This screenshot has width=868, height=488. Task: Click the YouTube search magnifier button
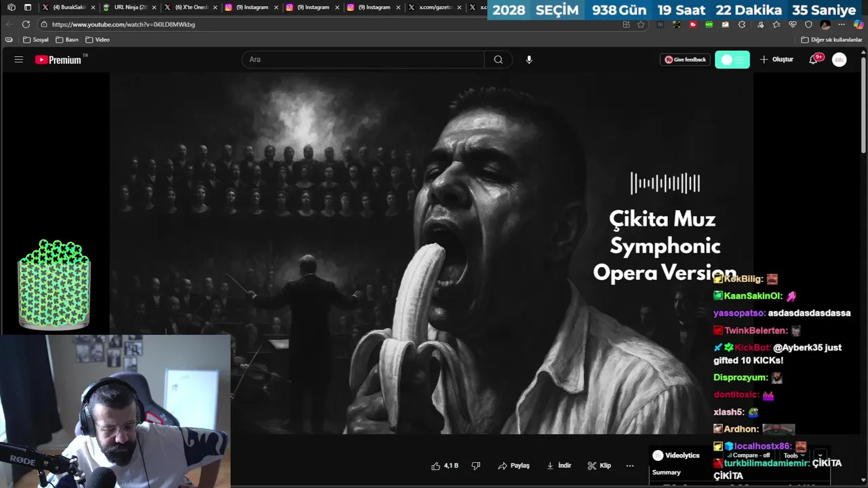pos(498,60)
